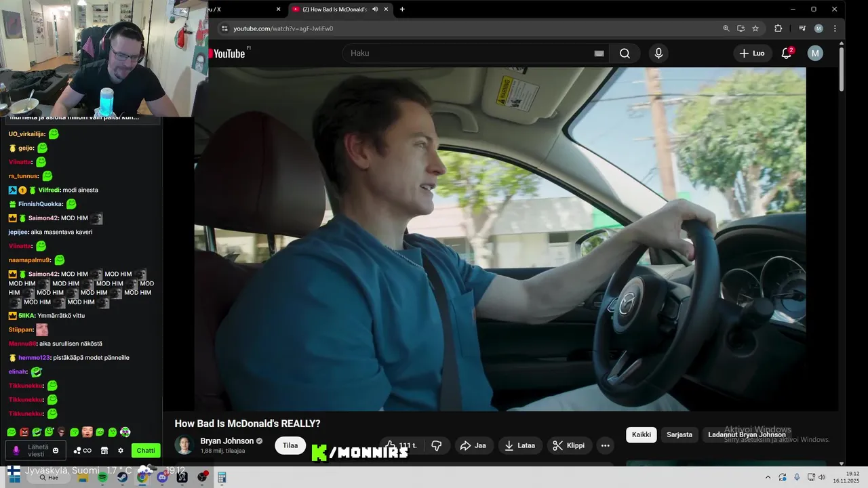Open the Chrome three-dot menu
Screen dimensions: 868x488
point(835,28)
